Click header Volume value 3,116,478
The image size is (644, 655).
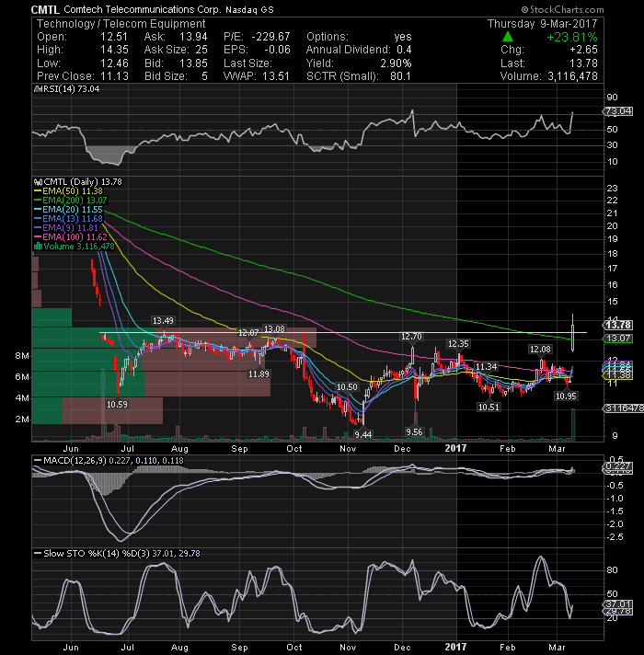[572, 76]
